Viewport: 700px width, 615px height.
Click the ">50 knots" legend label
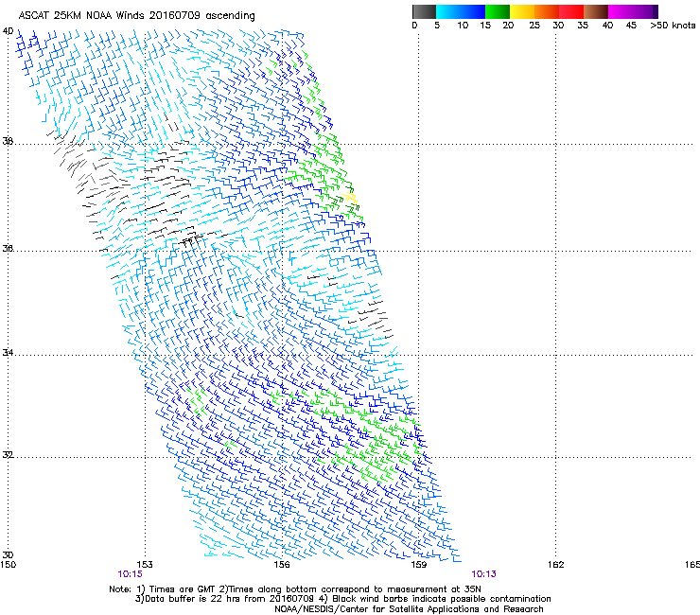click(673, 26)
